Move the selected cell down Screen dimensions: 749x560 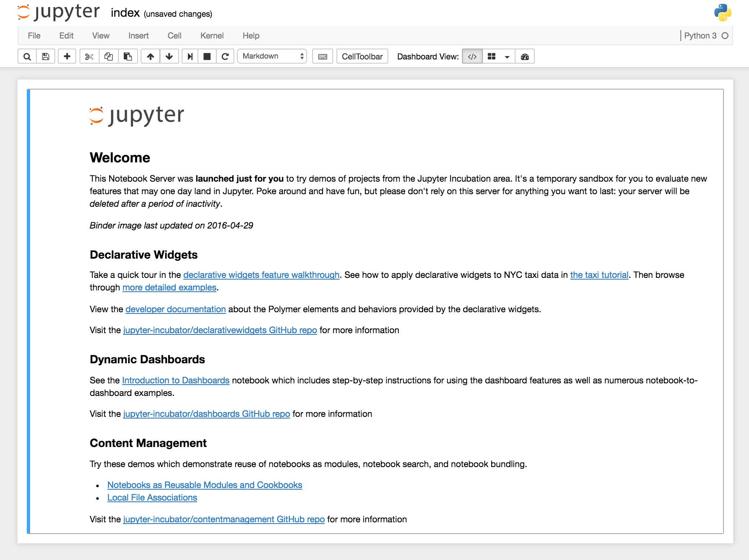tap(169, 56)
